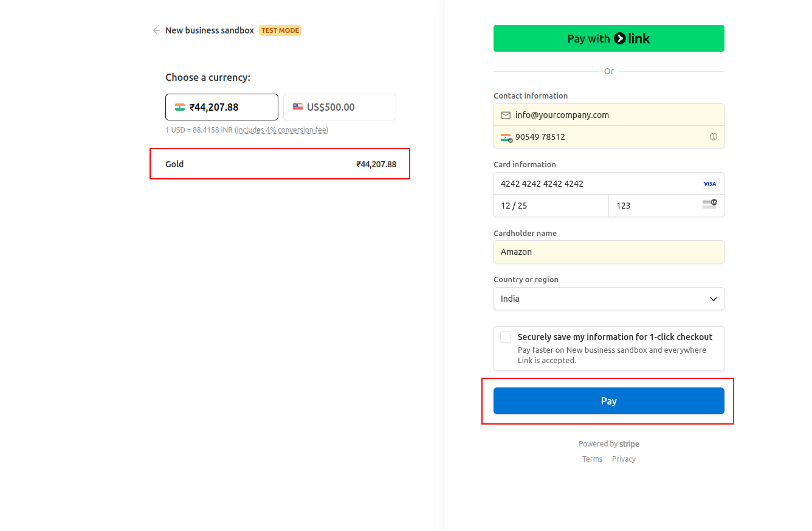
Task: Click the US flag on the dollar currency option
Action: pyautogui.click(x=297, y=106)
